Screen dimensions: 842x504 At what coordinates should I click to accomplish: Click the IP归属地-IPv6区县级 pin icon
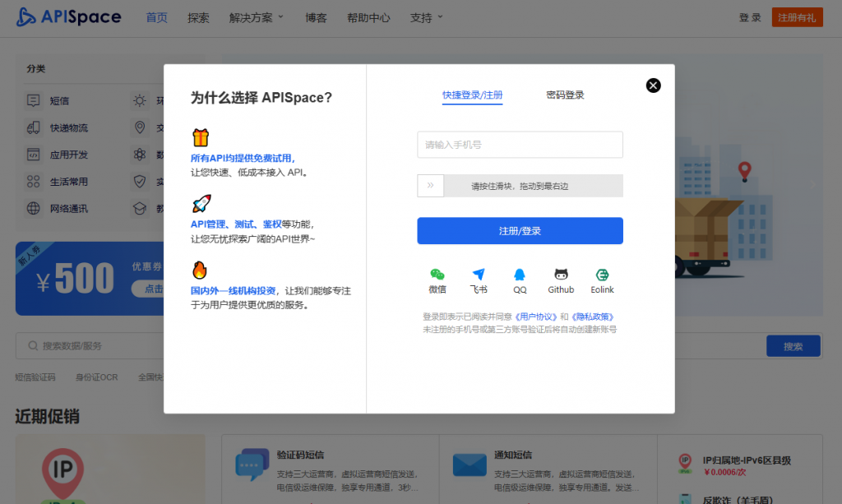point(685,463)
